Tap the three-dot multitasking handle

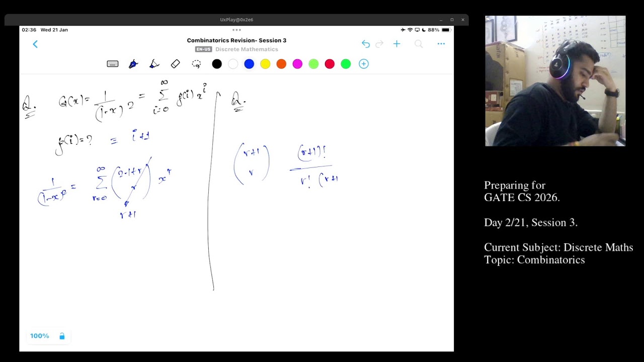pyautogui.click(x=236, y=30)
